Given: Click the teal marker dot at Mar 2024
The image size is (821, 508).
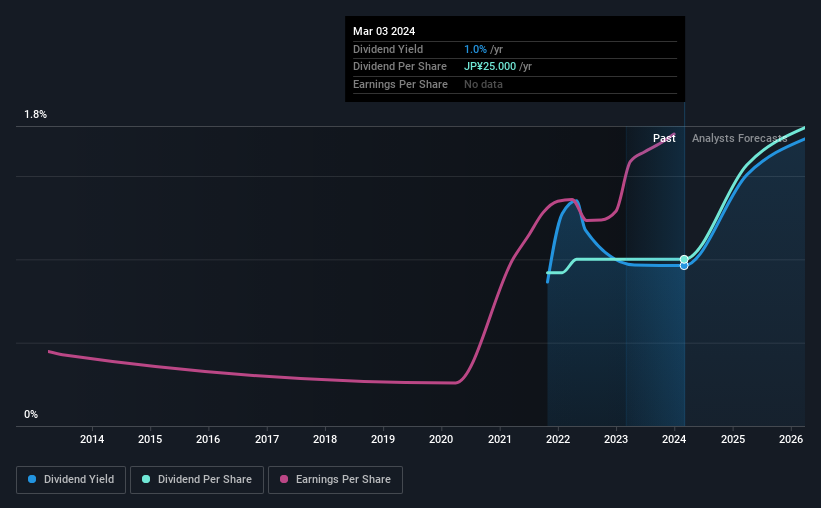Looking at the screenshot, I should point(684,259).
